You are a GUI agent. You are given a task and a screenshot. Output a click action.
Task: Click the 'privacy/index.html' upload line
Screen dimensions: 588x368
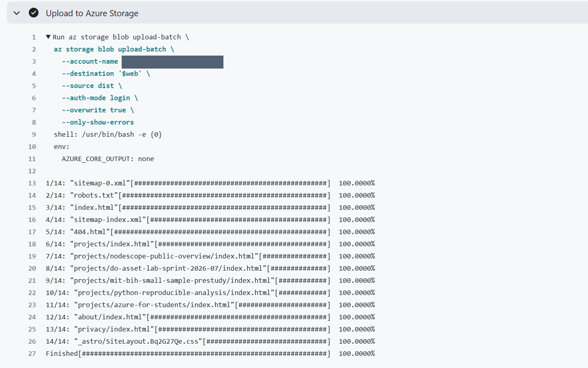[210, 329]
